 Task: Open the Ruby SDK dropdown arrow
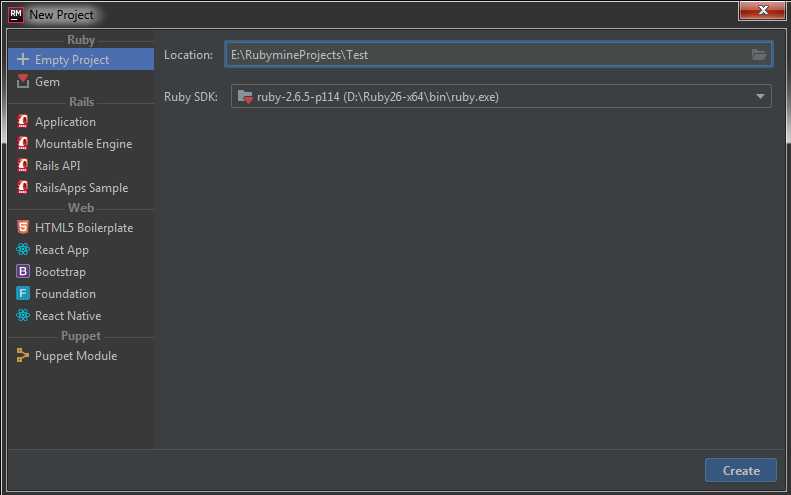760,96
